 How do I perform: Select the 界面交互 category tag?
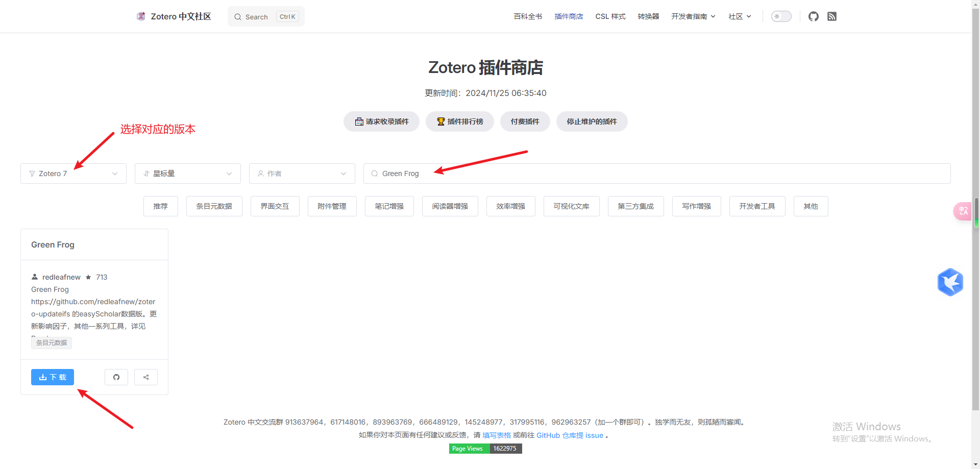(x=275, y=206)
